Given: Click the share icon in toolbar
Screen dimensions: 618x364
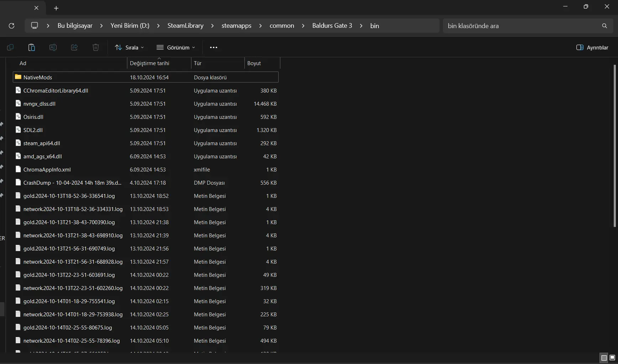Looking at the screenshot, I should [74, 47].
